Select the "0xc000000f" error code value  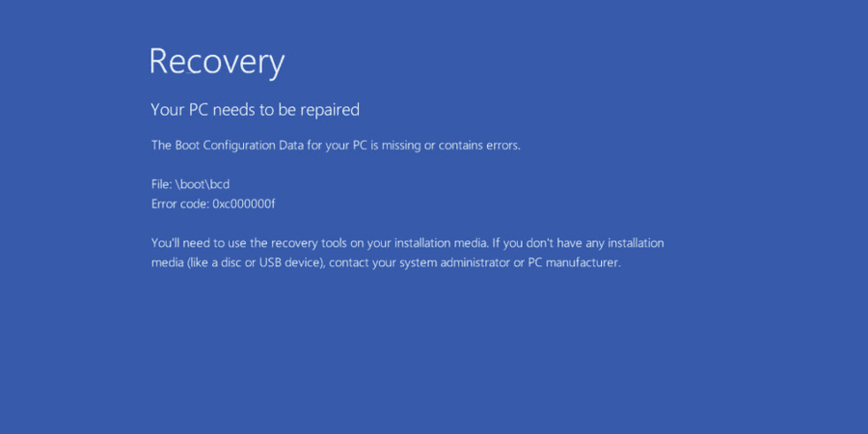pos(244,204)
